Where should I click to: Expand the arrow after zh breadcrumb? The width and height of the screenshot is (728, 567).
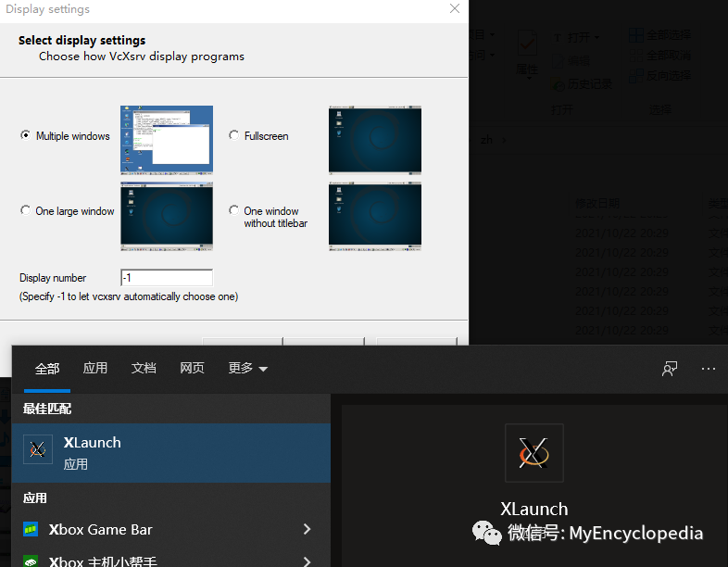(x=504, y=140)
